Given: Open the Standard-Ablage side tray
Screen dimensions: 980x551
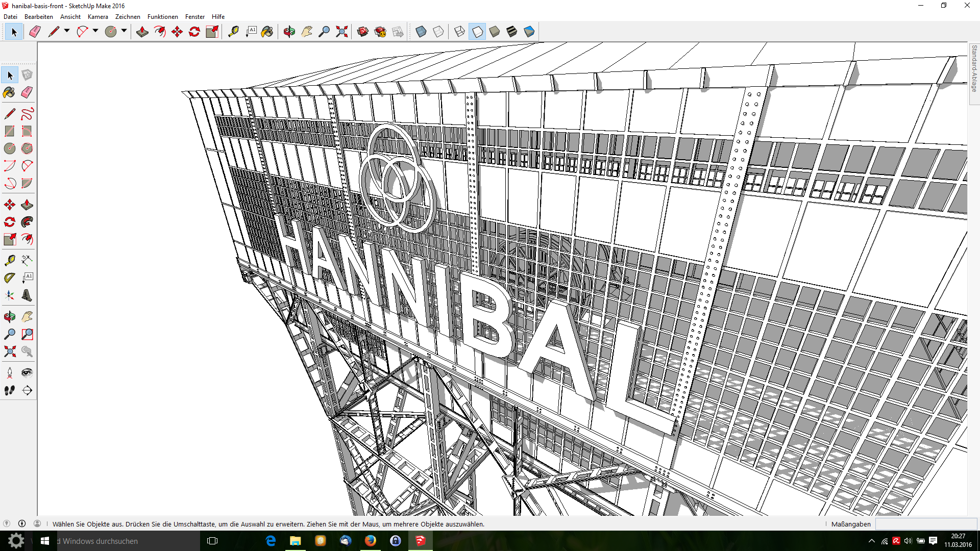Looking at the screenshot, I should (x=974, y=69).
